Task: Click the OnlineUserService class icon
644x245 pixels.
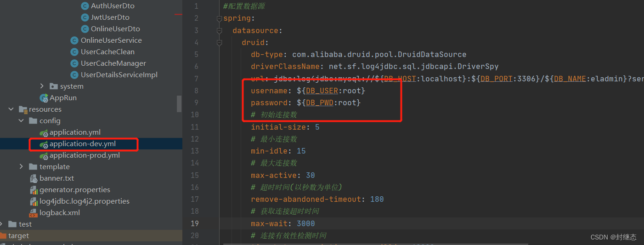Action: pyautogui.click(x=74, y=40)
